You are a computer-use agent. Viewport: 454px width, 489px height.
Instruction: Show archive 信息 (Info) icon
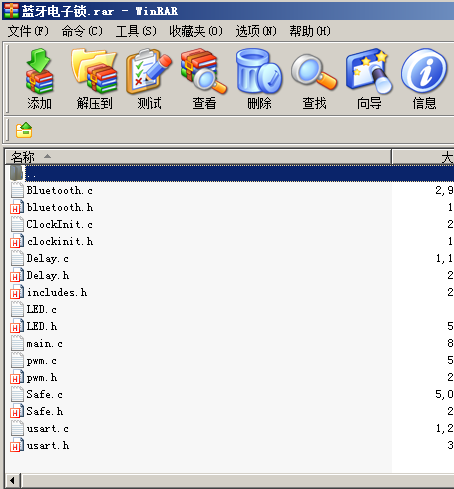(x=424, y=79)
